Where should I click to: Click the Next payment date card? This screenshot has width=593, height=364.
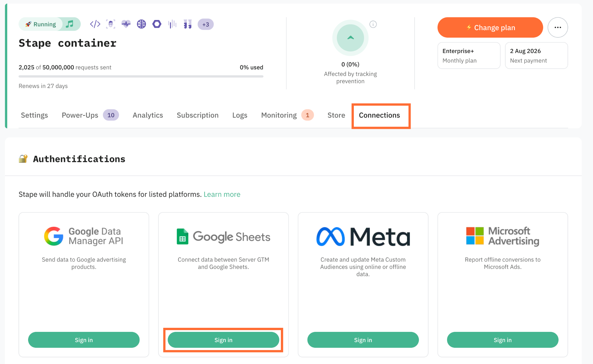tap(536, 56)
